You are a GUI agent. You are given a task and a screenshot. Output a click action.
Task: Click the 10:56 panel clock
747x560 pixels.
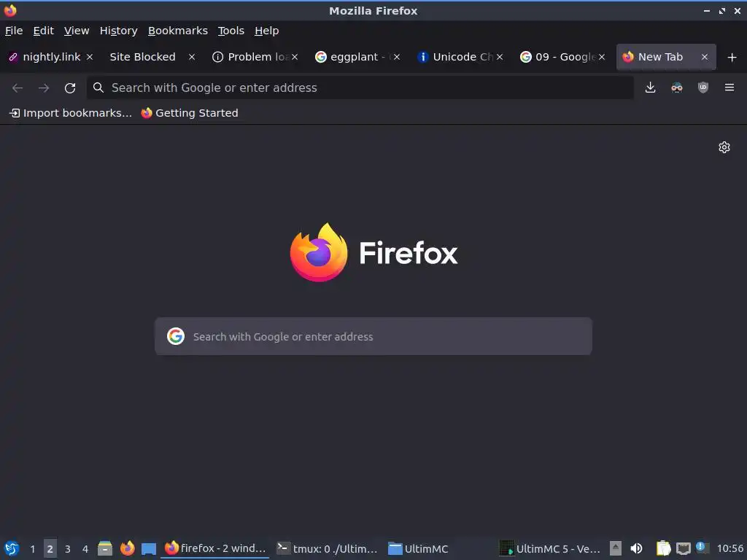pyautogui.click(x=729, y=548)
